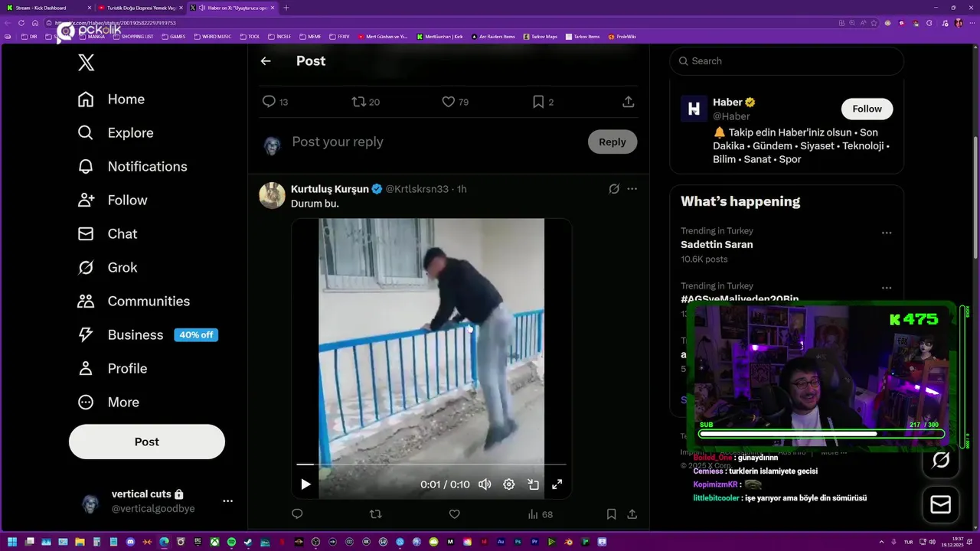Open Steam from the taskbar
980x551 pixels.
(x=248, y=542)
